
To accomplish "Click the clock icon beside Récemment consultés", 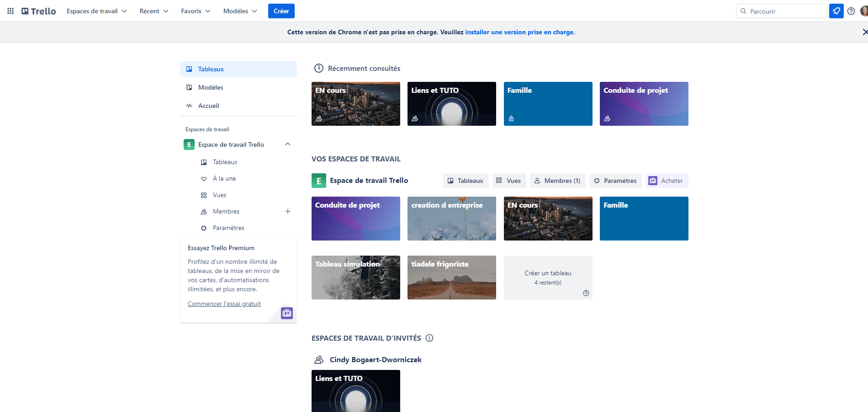I will point(319,68).
